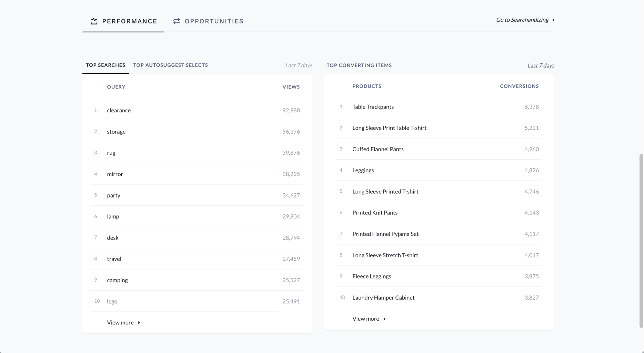Click the PRODUCTS column header
This screenshot has width=644, height=353.
pos(367,86)
